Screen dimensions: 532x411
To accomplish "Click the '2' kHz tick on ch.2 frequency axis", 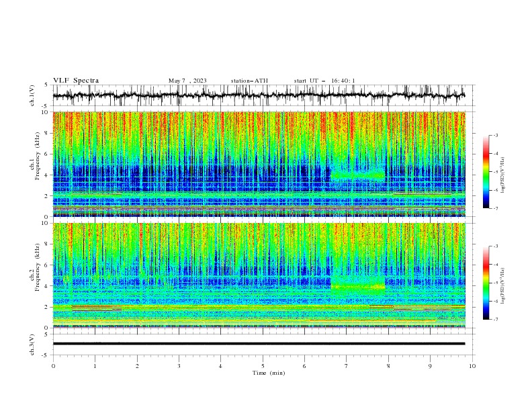I will click(47, 307).
